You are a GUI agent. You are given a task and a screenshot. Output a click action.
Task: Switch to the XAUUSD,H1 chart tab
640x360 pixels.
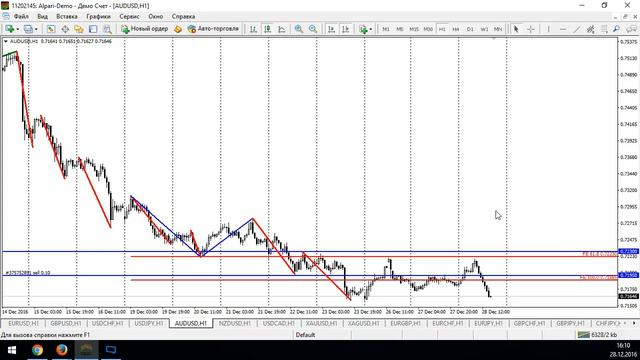click(321, 323)
